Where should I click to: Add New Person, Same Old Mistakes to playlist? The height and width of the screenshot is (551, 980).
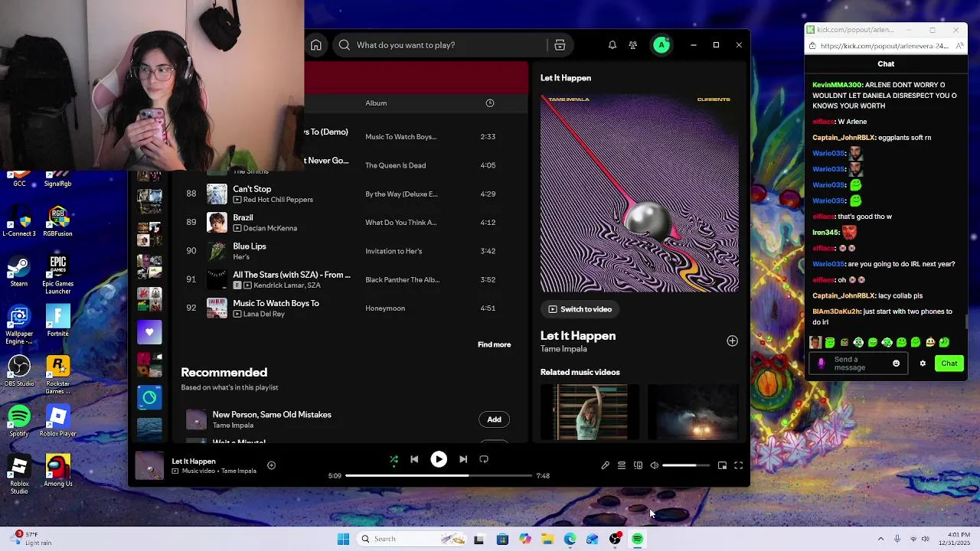click(494, 419)
